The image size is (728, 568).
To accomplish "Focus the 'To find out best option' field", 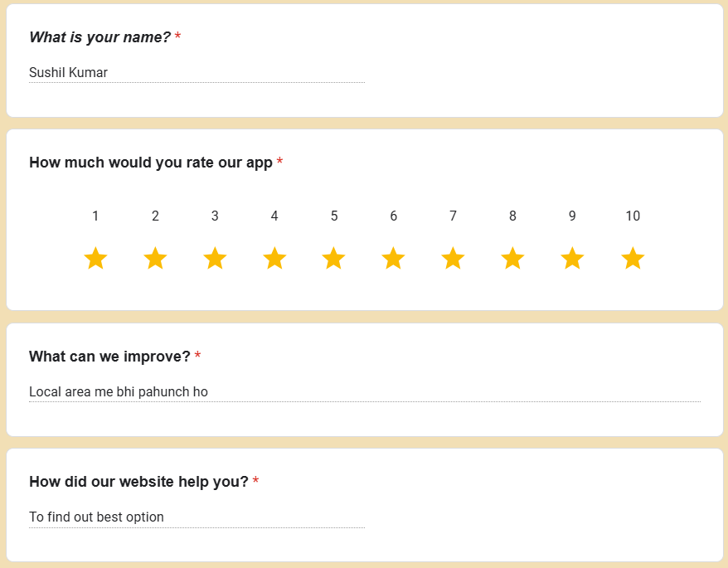I will click(x=197, y=517).
